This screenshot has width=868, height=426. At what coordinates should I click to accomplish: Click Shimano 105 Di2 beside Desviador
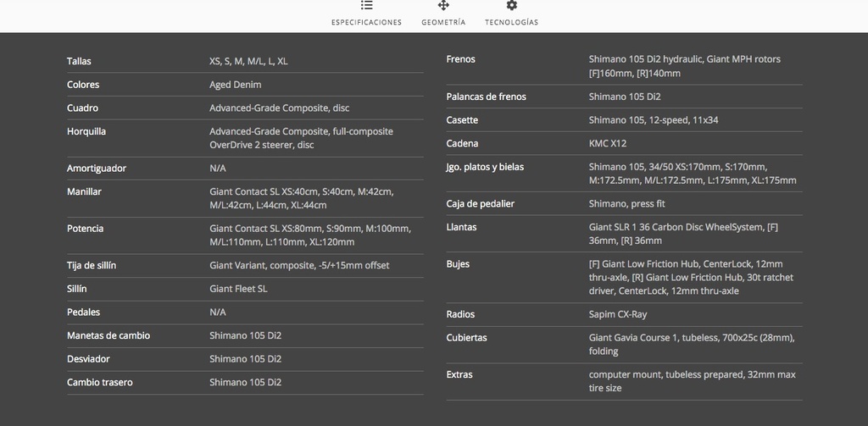245,359
